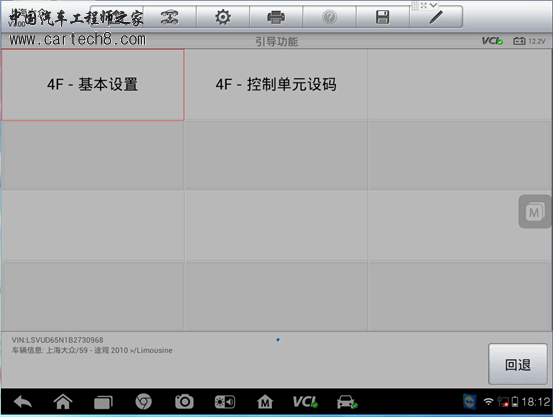The width and height of the screenshot is (553, 418).
Task: Take a screenshot with camera icon
Action: (184, 402)
